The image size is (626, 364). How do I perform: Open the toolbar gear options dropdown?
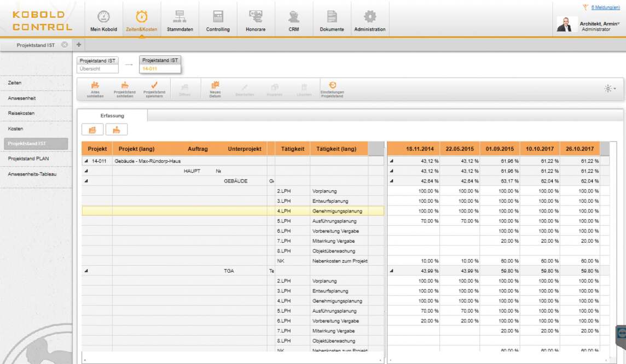(x=610, y=89)
